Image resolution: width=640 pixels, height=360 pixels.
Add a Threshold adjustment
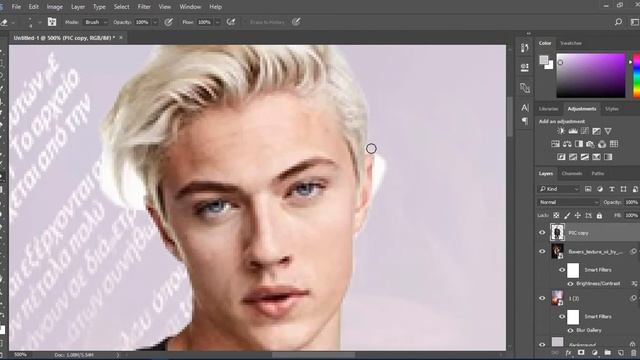click(x=584, y=157)
